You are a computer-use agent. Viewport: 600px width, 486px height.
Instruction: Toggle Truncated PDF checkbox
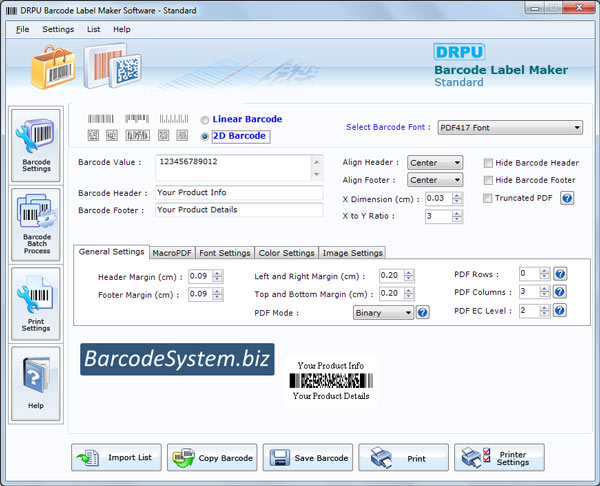tap(488, 198)
